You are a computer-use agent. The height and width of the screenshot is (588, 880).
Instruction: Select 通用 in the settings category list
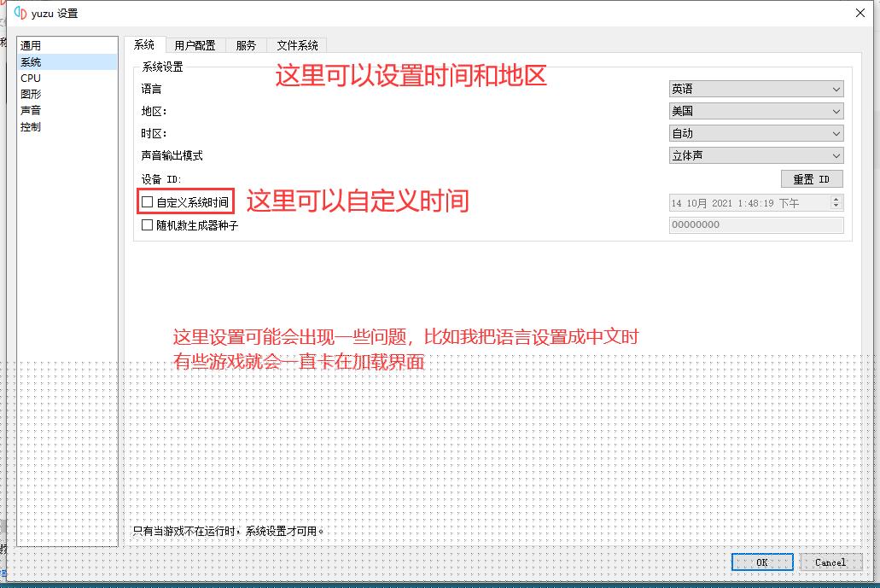[31, 45]
